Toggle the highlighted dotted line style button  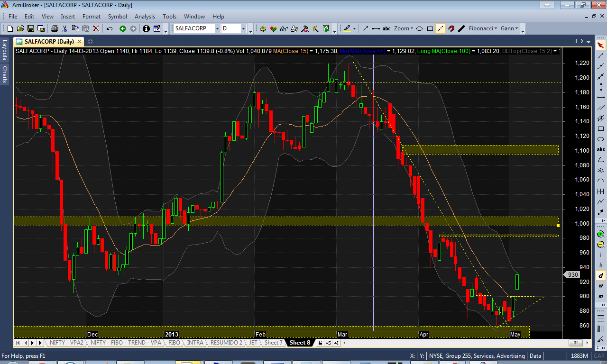pos(441,28)
